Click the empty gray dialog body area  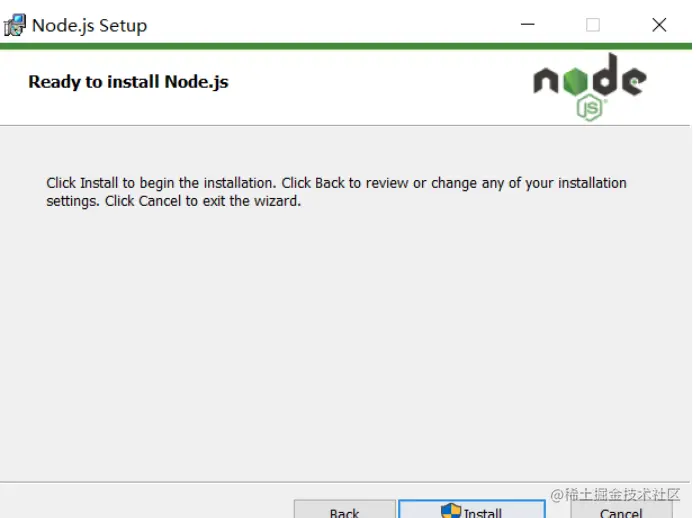340,350
